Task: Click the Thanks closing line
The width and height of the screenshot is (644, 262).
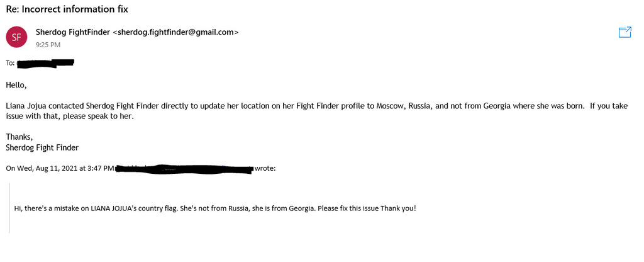Action: (x=19, y=137)
